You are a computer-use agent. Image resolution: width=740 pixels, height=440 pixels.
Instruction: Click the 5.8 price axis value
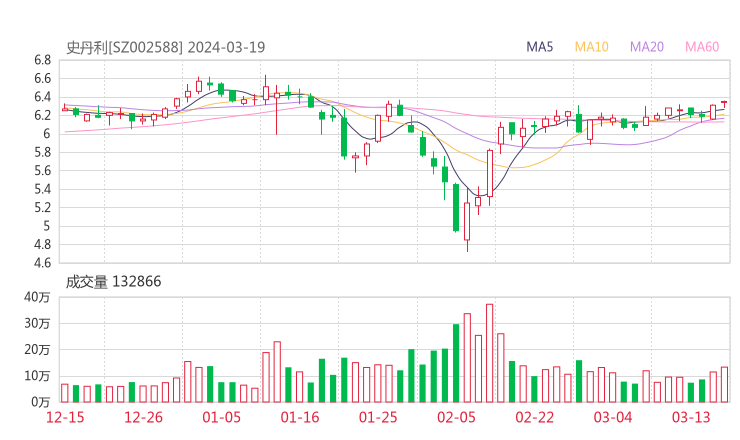coord(42,152)
